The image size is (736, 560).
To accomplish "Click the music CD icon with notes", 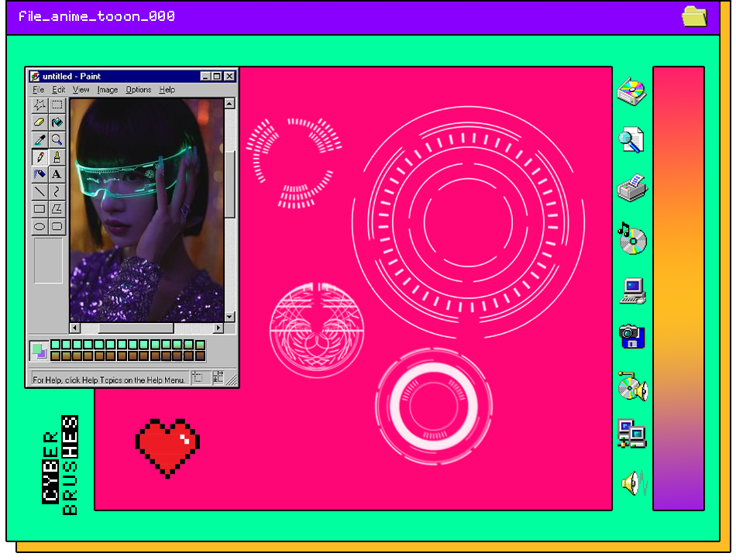I will (632, 239).
